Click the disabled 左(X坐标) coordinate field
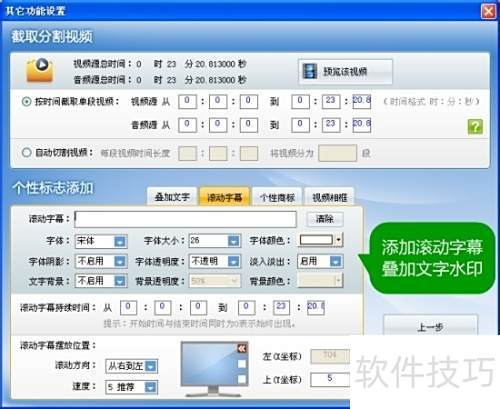 [330, 356]
